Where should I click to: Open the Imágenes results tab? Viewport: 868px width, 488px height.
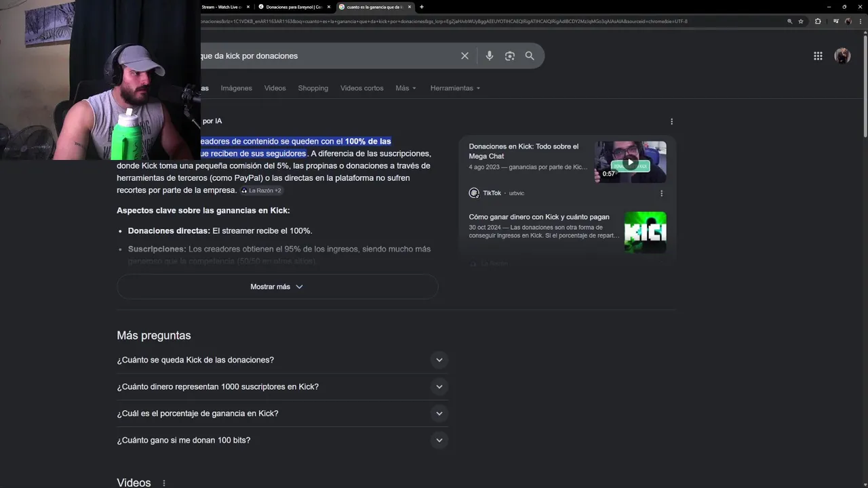(x=236, y=88)
